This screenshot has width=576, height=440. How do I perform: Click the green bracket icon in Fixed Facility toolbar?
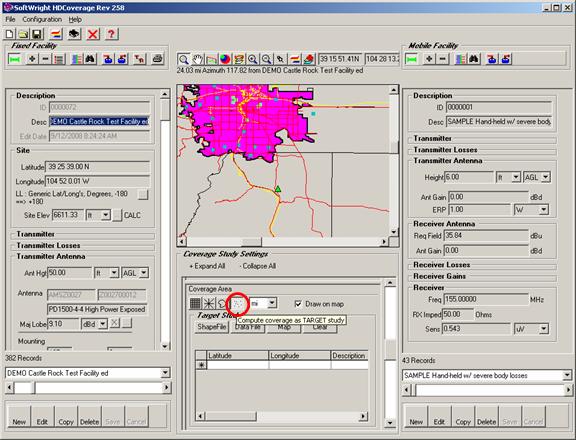coord(15,59)
